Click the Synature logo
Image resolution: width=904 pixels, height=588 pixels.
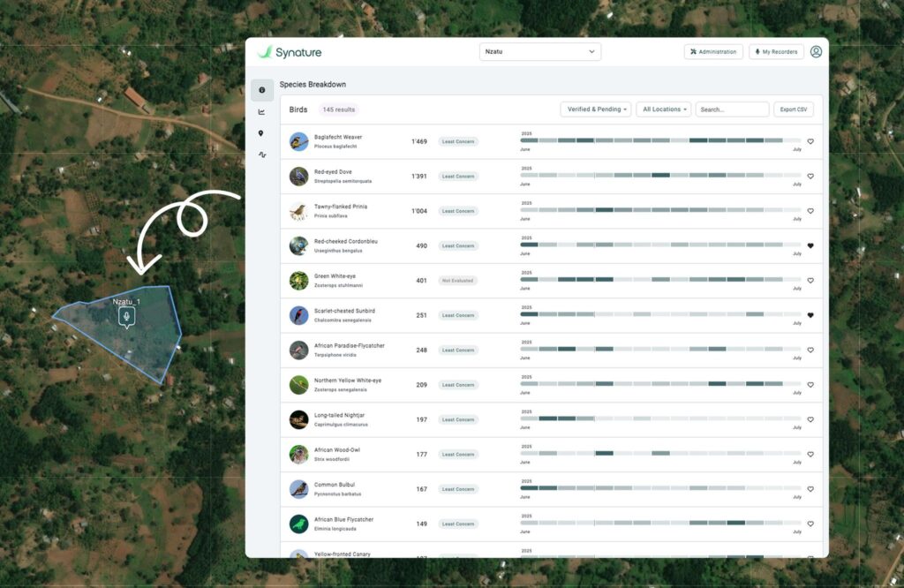[291, 52]
